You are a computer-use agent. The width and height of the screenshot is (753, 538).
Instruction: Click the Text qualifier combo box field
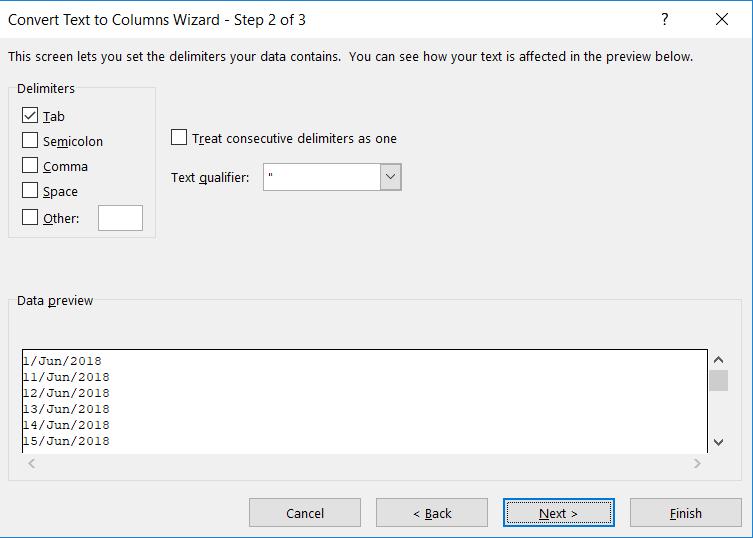(321, 178)
